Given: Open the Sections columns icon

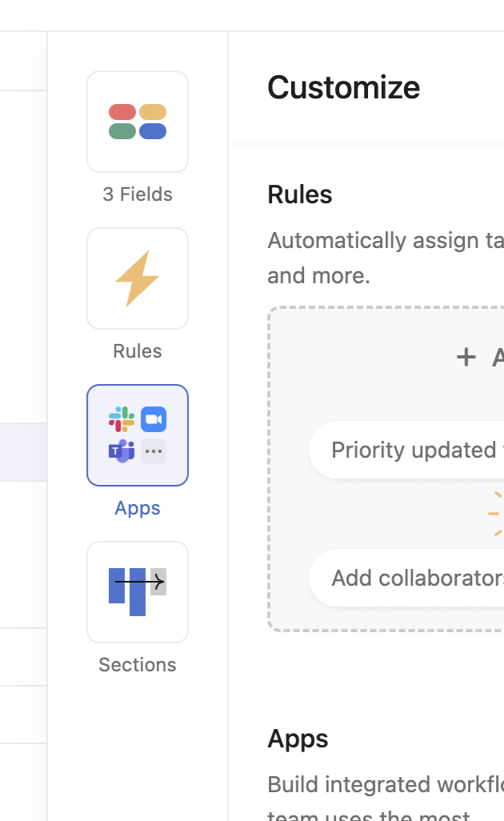Looking at the screenshot, I should [138, 592].
